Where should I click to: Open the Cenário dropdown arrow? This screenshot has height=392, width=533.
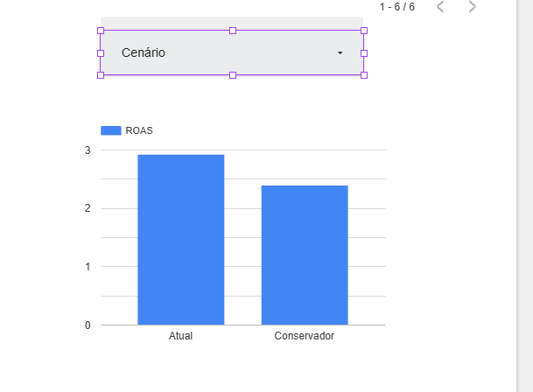pos(340,53)
